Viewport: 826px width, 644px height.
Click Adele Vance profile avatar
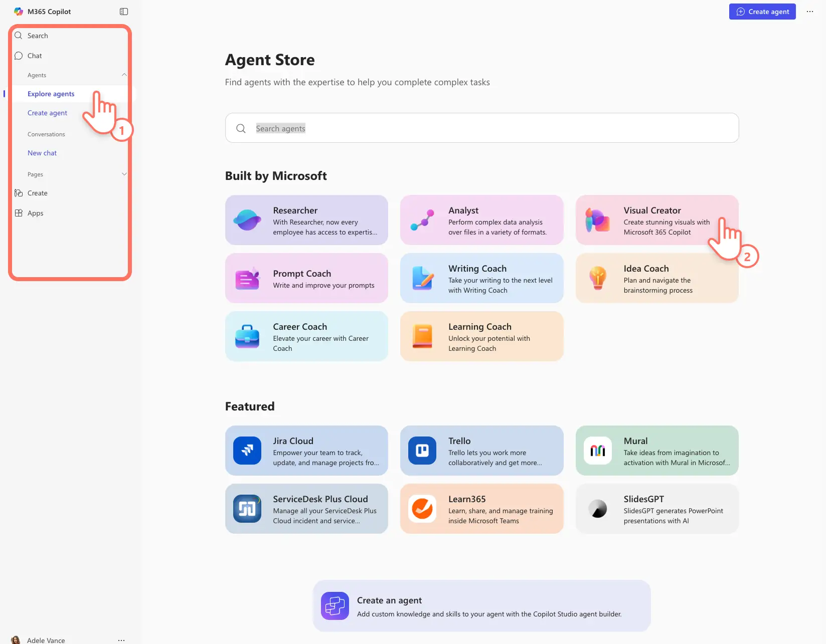(16, 640)
